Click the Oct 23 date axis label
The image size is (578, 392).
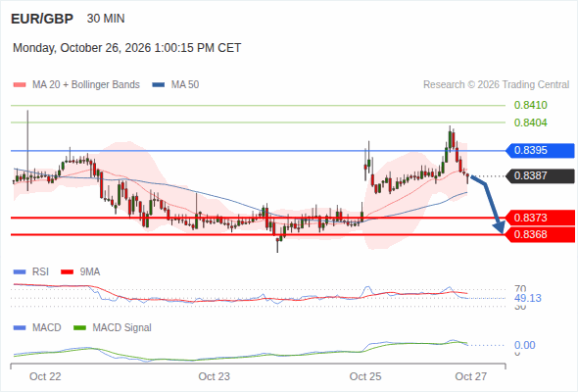tap(214, 376)
